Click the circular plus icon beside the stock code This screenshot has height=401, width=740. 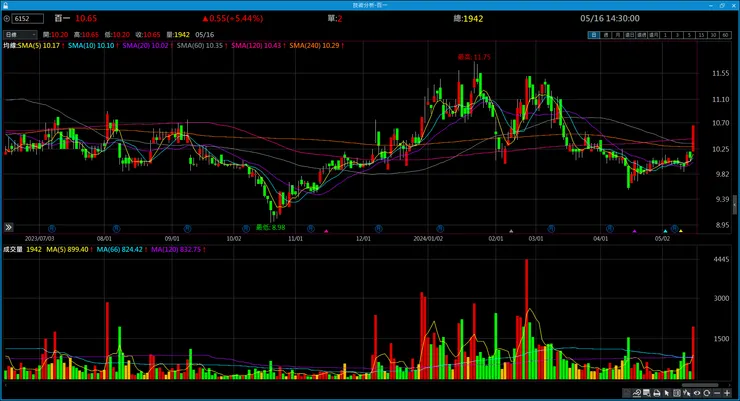point(6,18)
